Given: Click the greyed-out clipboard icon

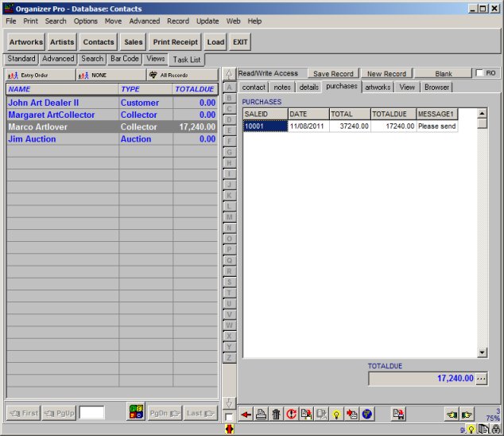Looking at the screenshot, I should point(321,415).
